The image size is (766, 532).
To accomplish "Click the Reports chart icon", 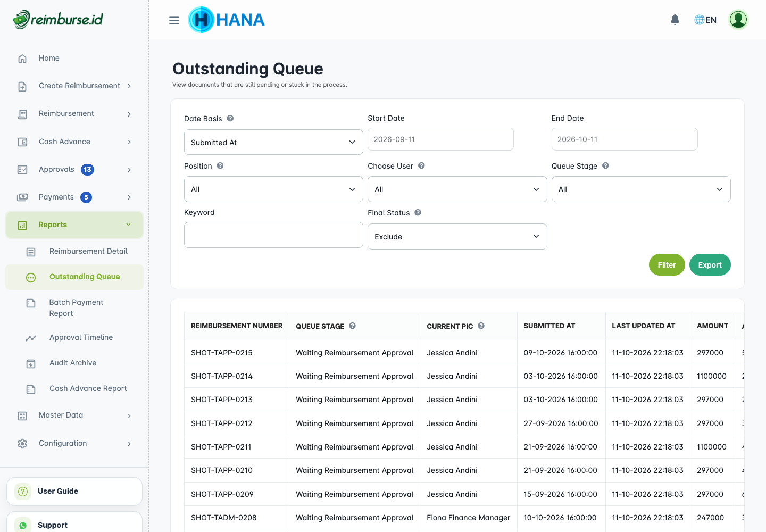I will tap(22, 225).
